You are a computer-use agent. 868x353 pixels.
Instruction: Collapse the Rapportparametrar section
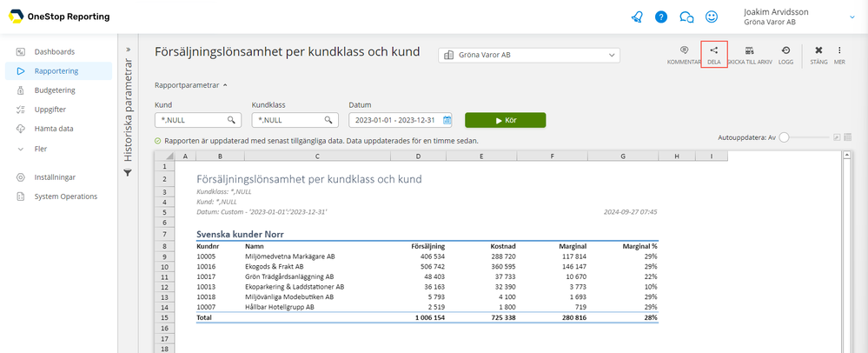(x=191, y=85)
